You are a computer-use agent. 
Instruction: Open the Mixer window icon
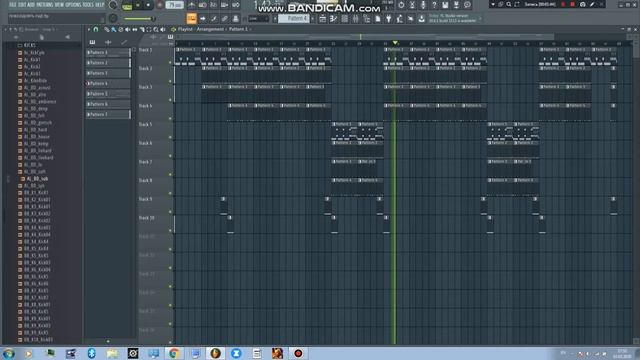356,19
